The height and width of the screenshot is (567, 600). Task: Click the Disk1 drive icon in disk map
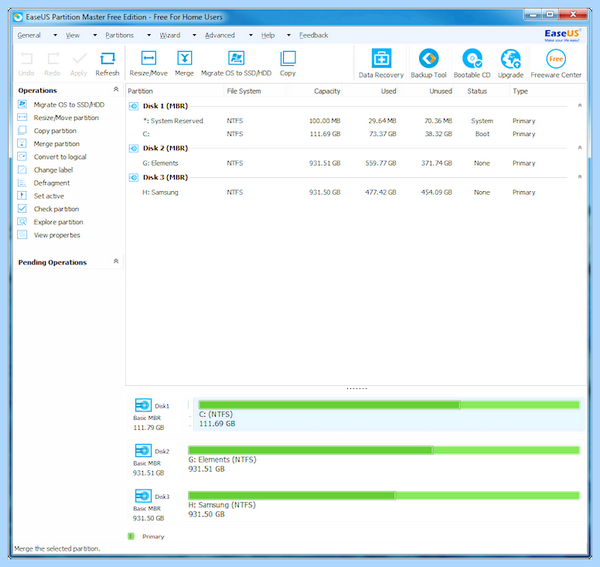[x=143, y=405]
